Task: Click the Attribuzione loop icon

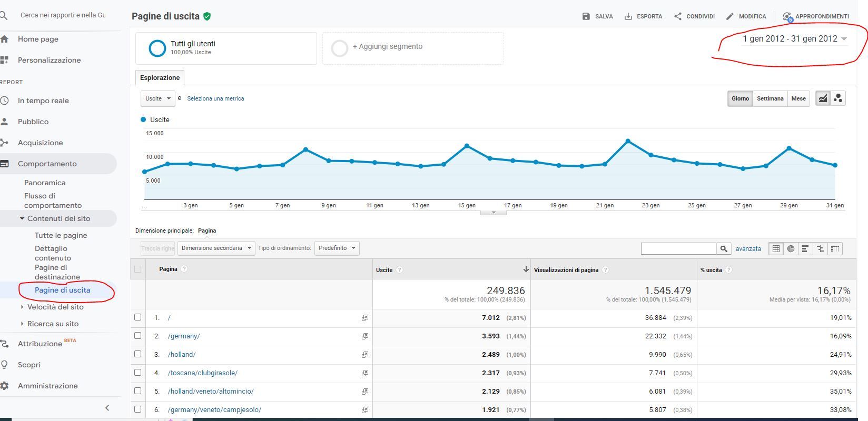Action: coord(4,344)
